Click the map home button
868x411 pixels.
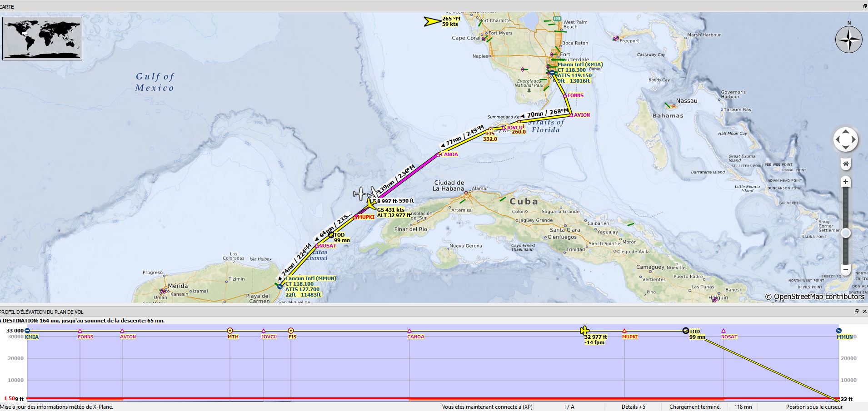point(845,164)
